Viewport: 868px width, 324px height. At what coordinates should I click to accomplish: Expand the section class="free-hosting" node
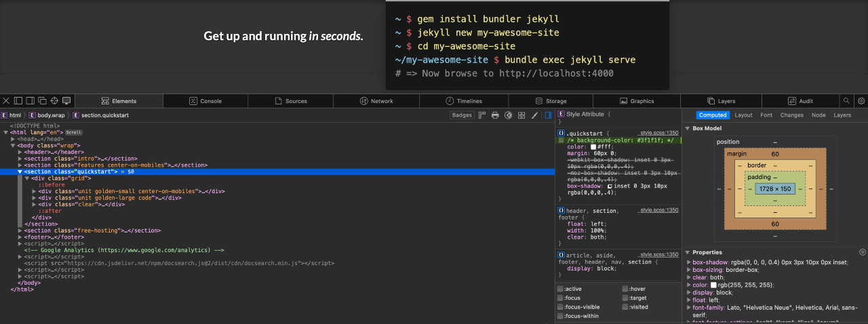click(x=20, y=230)
